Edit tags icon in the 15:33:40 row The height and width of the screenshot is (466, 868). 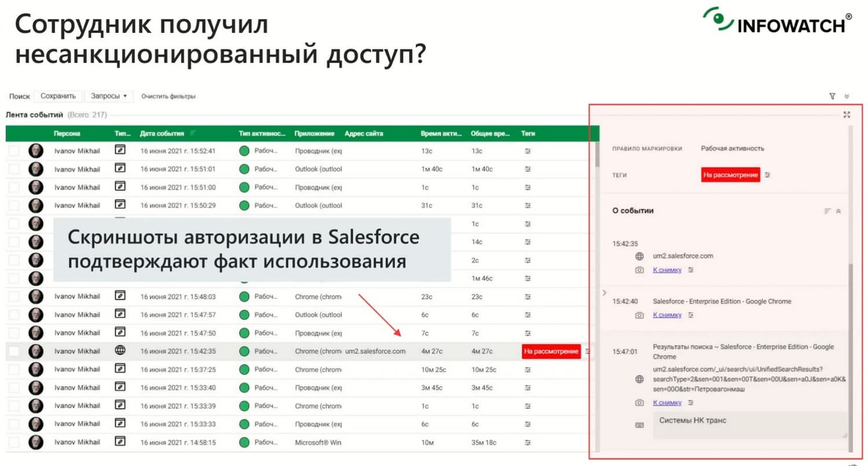point(527,387)
